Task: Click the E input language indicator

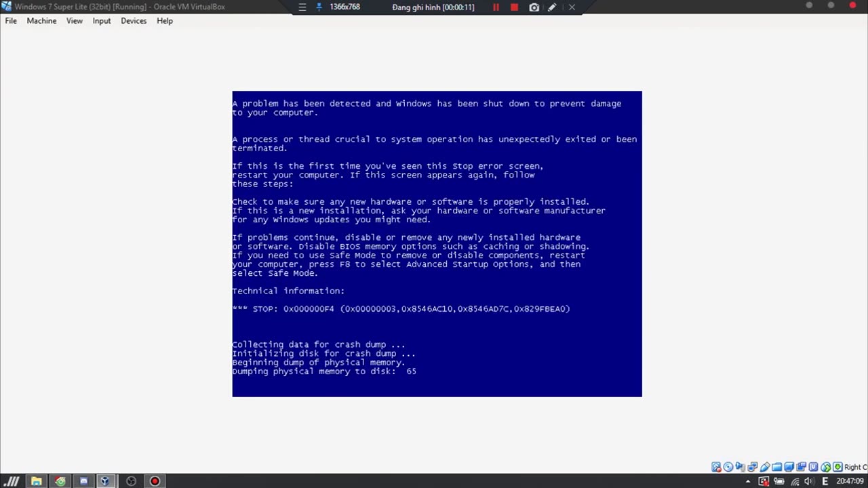Action: coord(825,481)
